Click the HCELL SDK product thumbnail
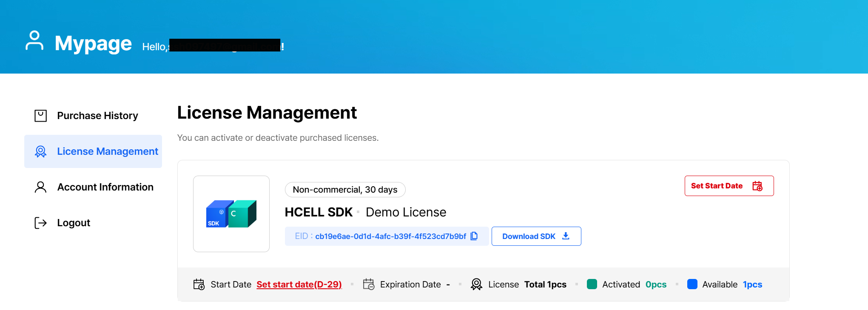This screenshot has height=310, width=868. click(231, 214)
